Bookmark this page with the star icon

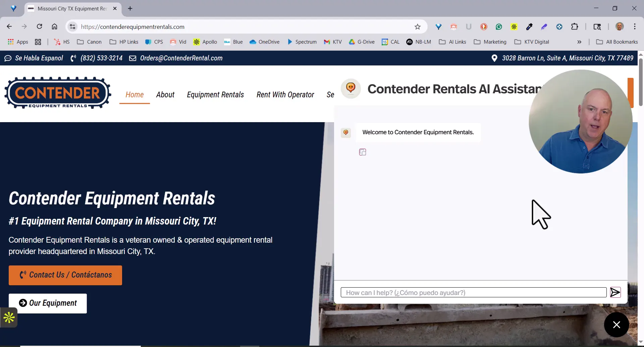(x=418, y=27)
